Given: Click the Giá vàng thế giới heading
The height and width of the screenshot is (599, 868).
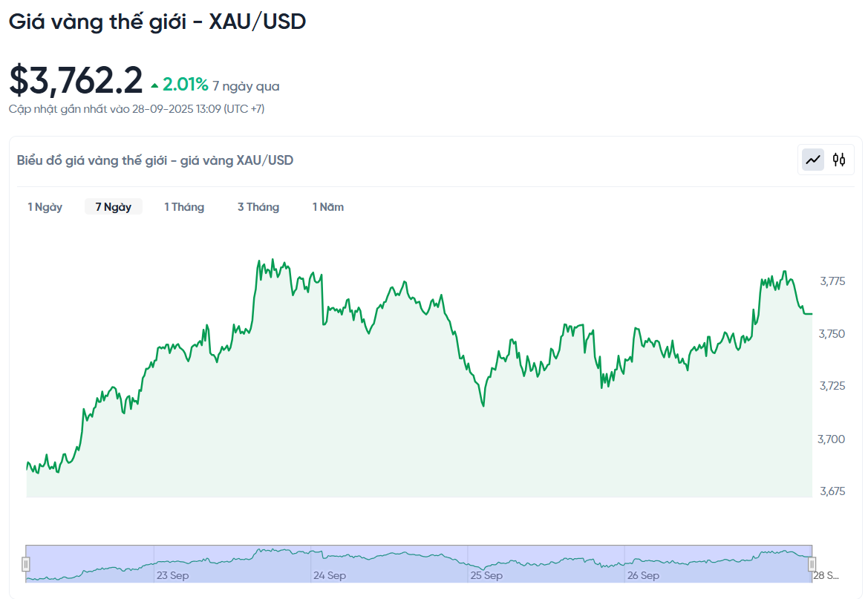Looking at the screenshot, I should point(157,22).
